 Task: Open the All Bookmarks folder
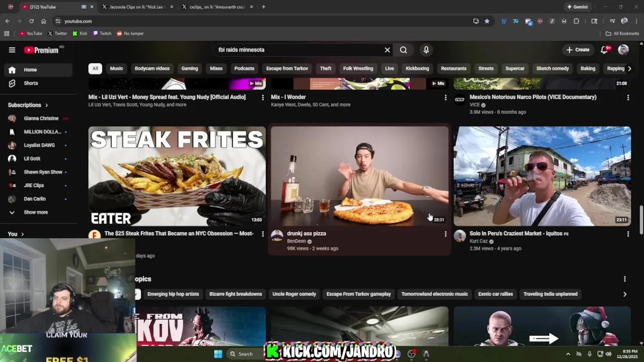[622, 33]
